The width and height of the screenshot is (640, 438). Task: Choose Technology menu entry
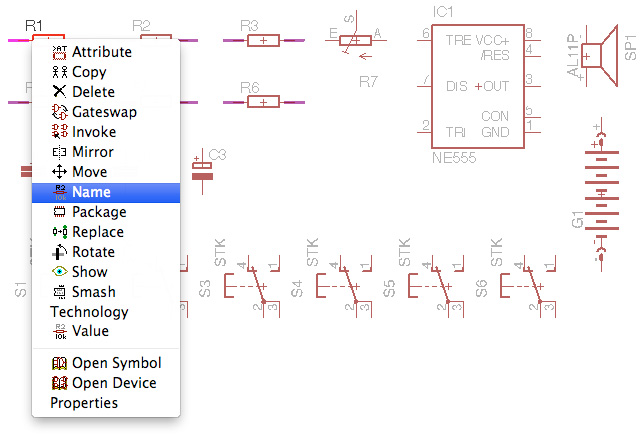pyautogui.click(x=89, y=312)
